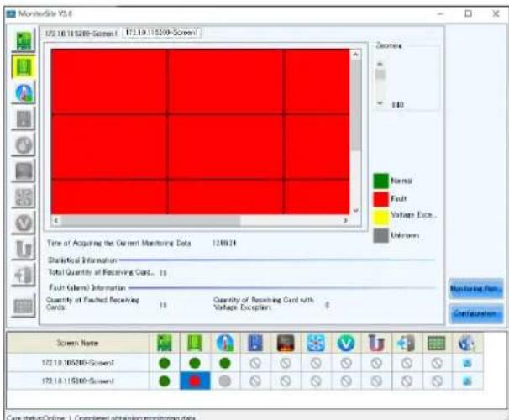Image resolution: width=509 pixels, height=420 pixels.
Task: Click horizontal scrollbar left arrow of map
Action: tap(55, 220)
